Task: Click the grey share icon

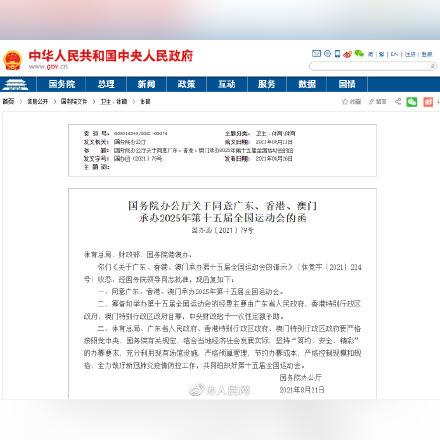Action: (x=398, y=101)
